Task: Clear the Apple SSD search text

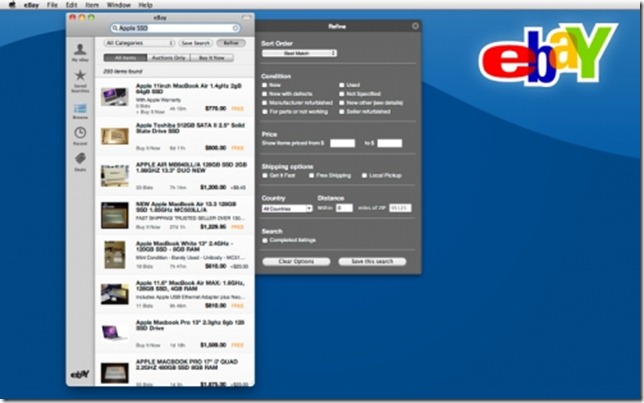Action: (235, 28)
